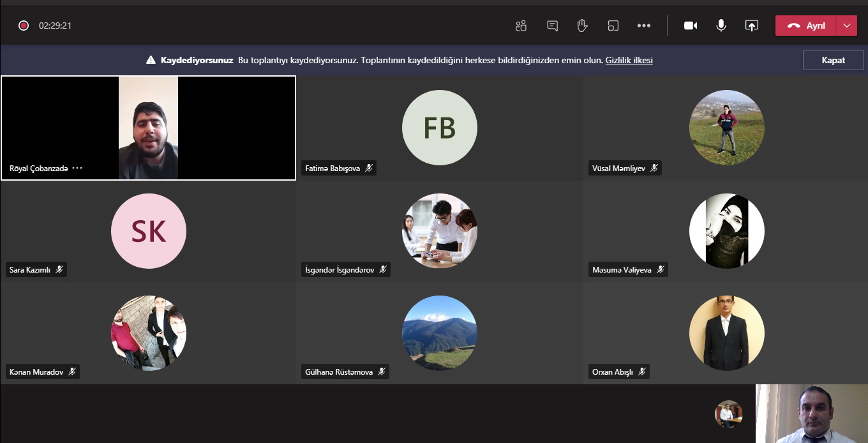
Task: Click Kənan Muradov's muted mic icon
Action: click(x=72, y=371)
